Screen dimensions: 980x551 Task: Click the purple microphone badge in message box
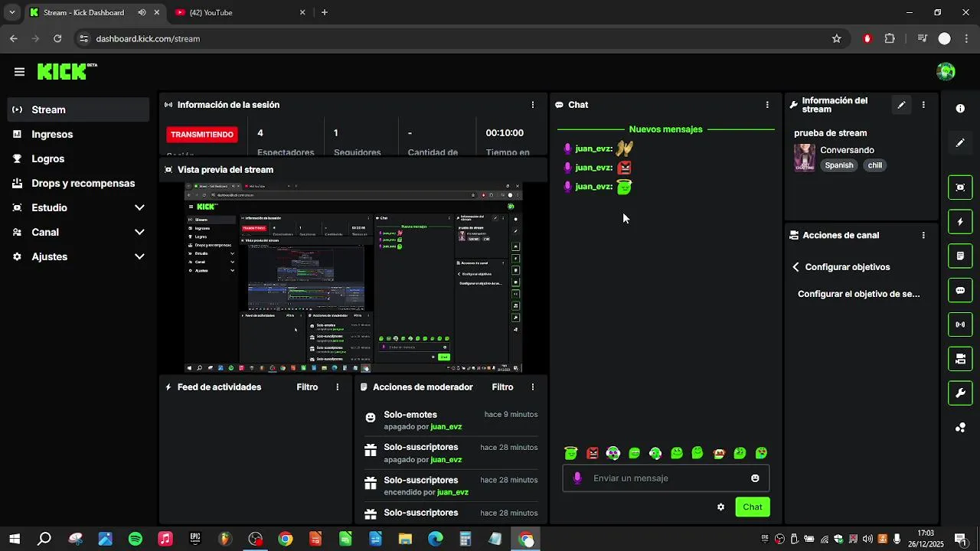click(577, 478)
